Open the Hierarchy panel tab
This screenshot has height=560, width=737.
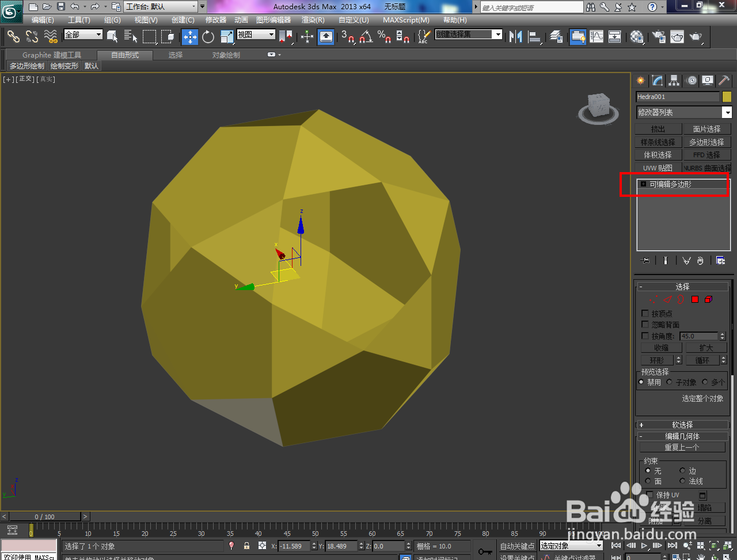pyautogui.click(x=674, y=81)
